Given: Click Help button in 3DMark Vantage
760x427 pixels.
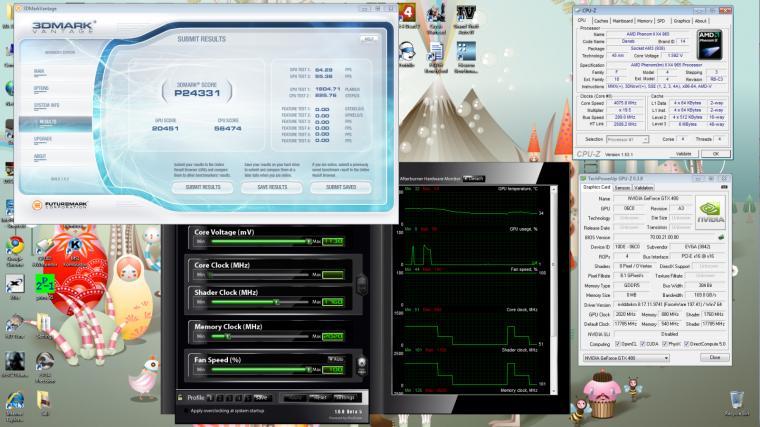Looking at the screenshot, I should click(369, 39).
